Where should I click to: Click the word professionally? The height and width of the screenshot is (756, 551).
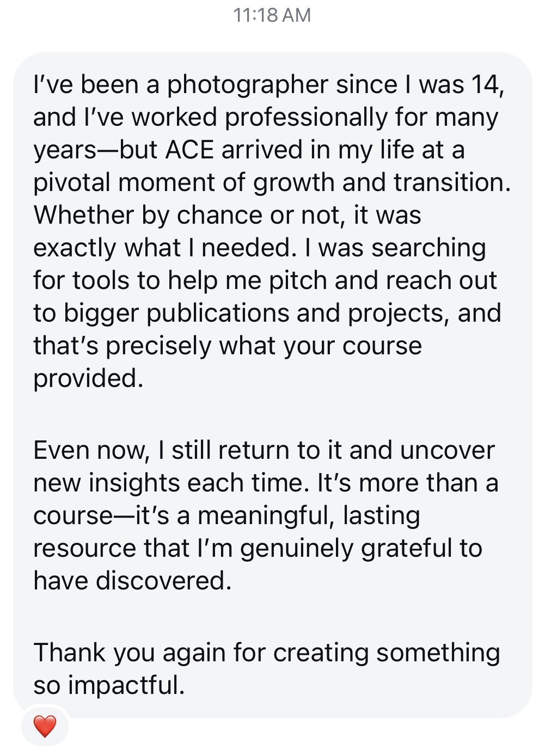click(306, 118)
